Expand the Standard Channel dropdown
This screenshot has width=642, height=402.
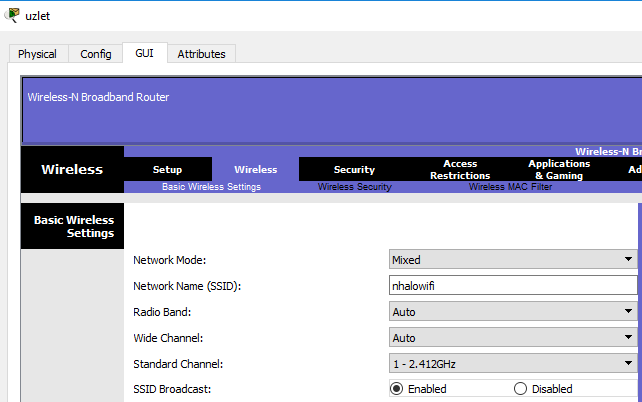pos(513,364)
